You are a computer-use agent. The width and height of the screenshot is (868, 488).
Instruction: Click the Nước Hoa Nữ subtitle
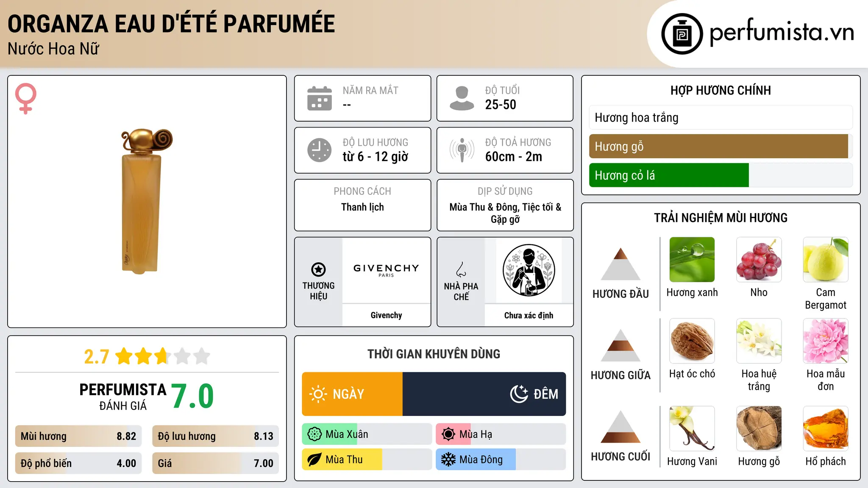tap(53, 49)
